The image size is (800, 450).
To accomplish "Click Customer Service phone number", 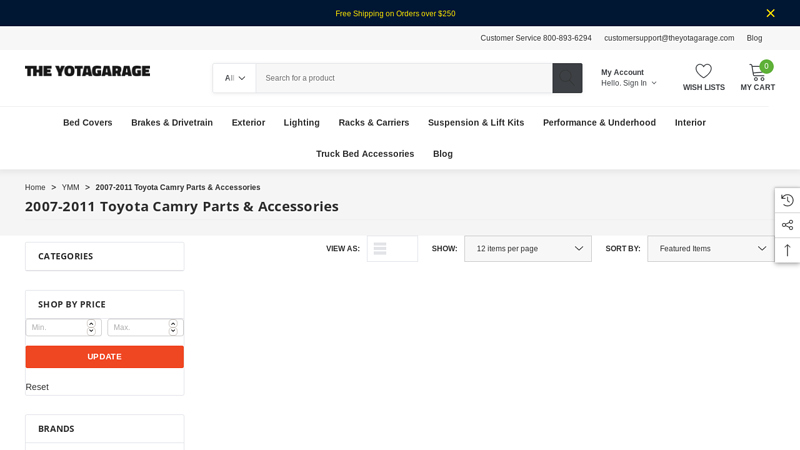I will point(536,38).
